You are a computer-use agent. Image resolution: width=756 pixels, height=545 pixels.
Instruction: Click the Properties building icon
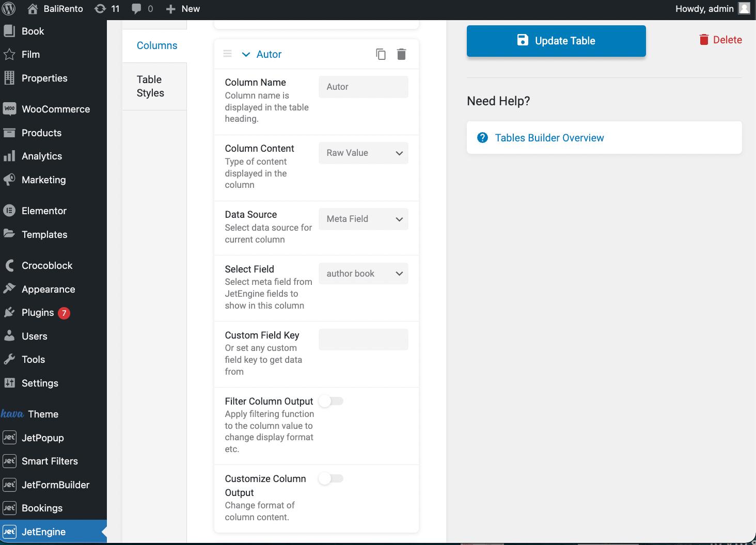pos(9,78)
